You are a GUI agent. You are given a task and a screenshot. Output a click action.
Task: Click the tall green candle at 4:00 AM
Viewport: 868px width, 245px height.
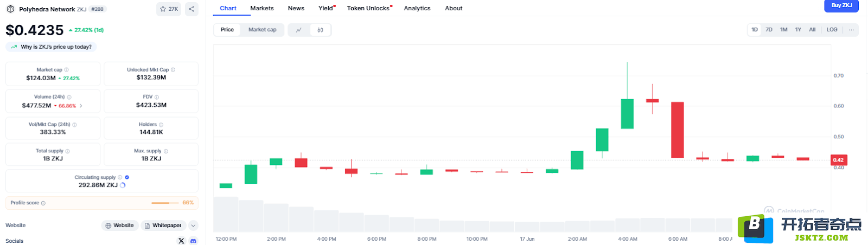627,113
